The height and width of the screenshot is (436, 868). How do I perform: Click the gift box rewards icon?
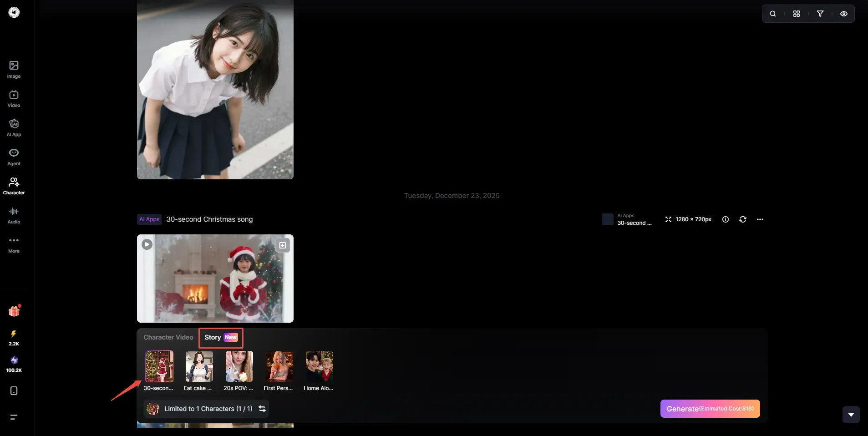(14, 311)
